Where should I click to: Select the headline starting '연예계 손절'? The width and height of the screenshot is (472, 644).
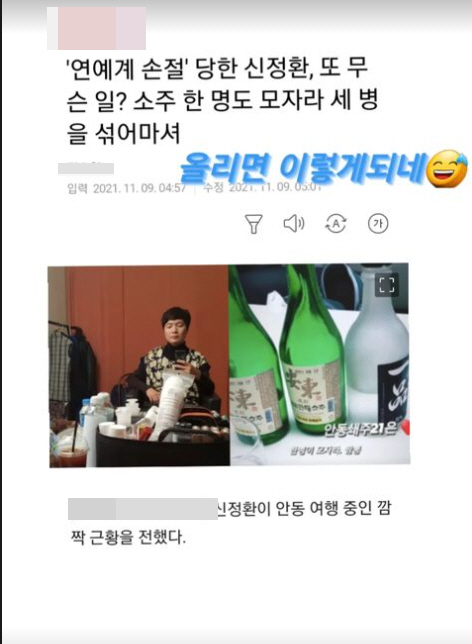222,101
